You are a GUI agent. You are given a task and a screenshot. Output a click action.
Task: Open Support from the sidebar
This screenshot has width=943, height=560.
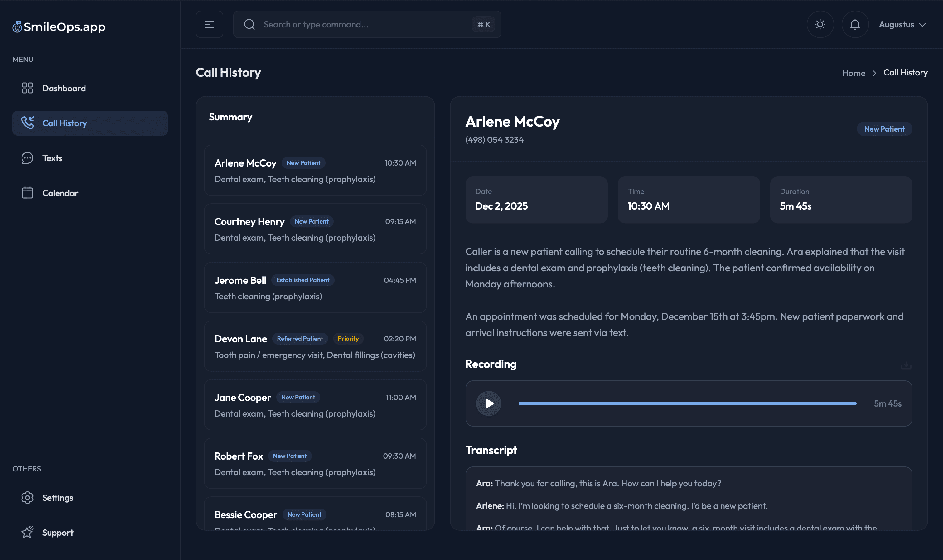click(x=58, y=532)
